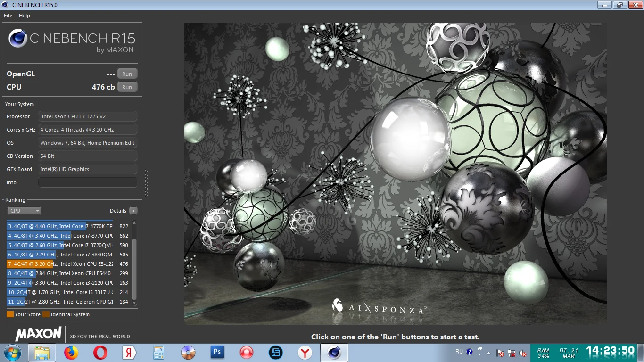The height and width of the screenshot is (362, 644).
Task: Click the ranking list scroll-down arrow
Action: pos(134,304)
